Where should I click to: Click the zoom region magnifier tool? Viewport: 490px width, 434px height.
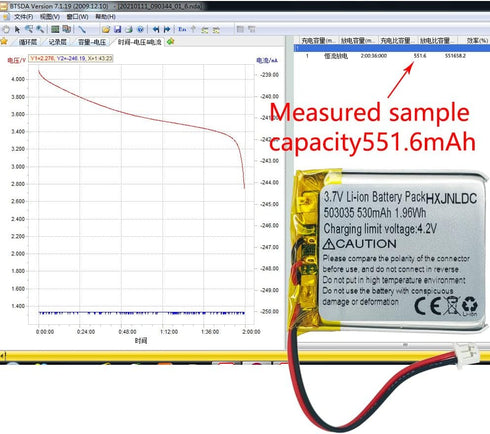tap(29, 29)
